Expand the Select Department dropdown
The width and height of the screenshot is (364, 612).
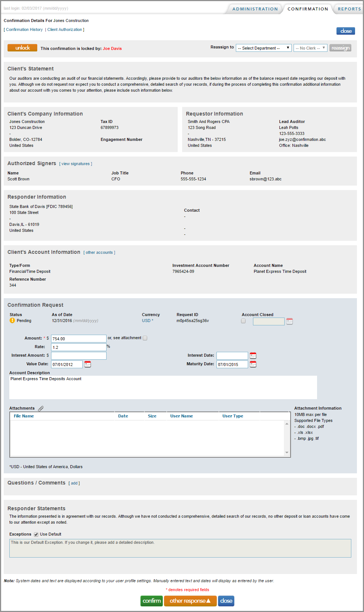[263, 48]
